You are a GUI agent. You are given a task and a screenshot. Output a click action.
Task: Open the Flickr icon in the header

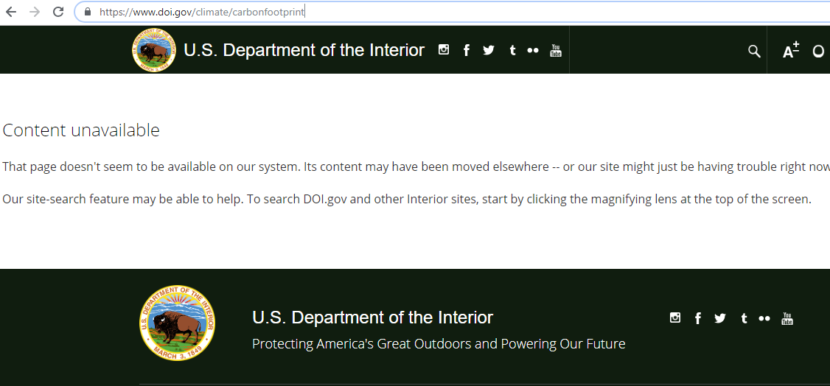(533, 50)
